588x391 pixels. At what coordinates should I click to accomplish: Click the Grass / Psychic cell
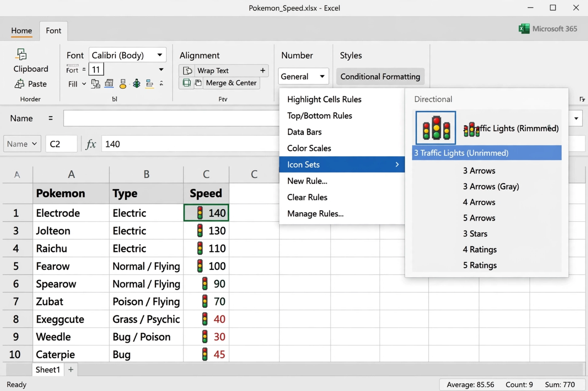coord(146,319)
